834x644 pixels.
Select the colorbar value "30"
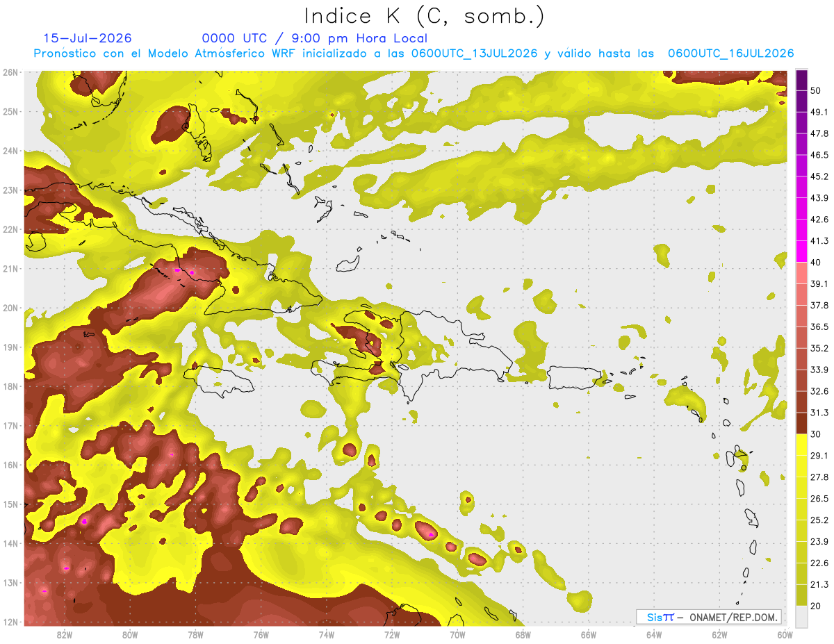point(816,434)
